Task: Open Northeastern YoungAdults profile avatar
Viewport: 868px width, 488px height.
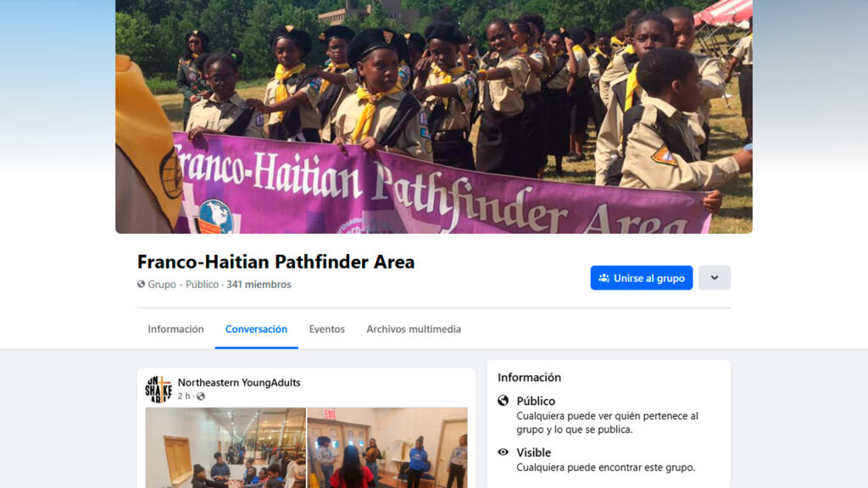Action: click(x=159, y=389)
